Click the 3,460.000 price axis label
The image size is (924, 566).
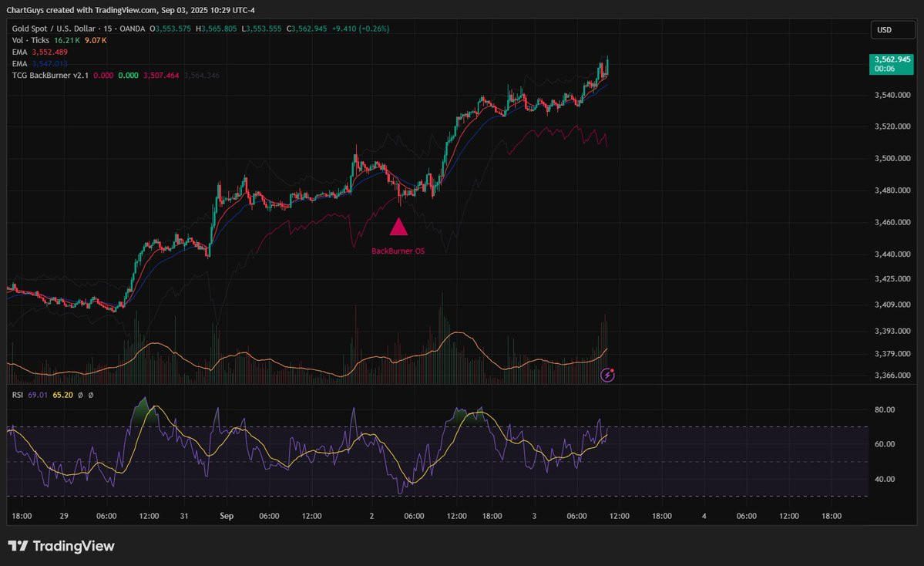tap(892, 222)
